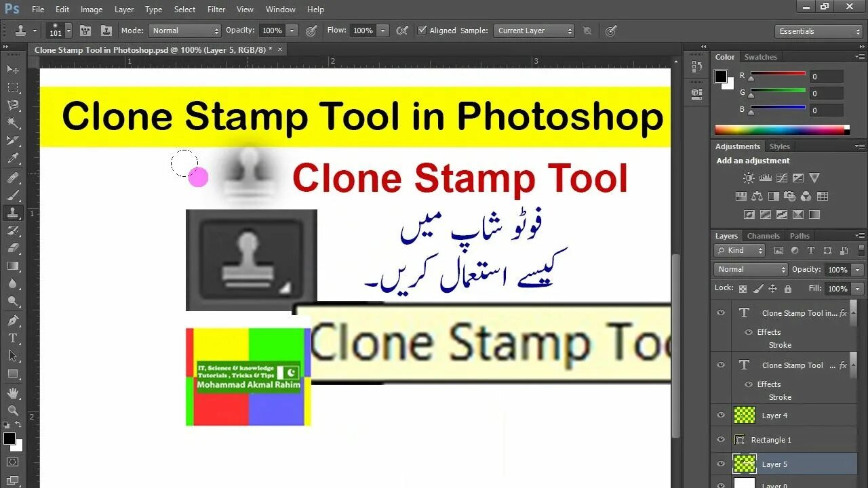
Task: Open the layer blend mode Normal dropdown
Action: point(750,269)
